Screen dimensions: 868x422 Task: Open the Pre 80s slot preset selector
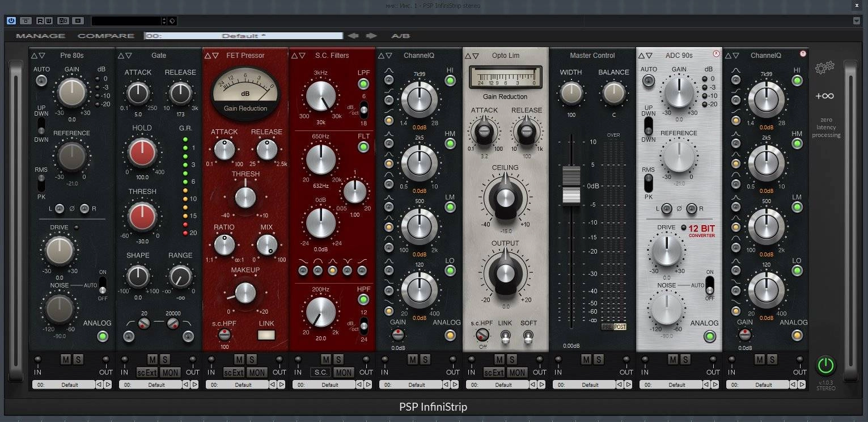coord(63,385)
